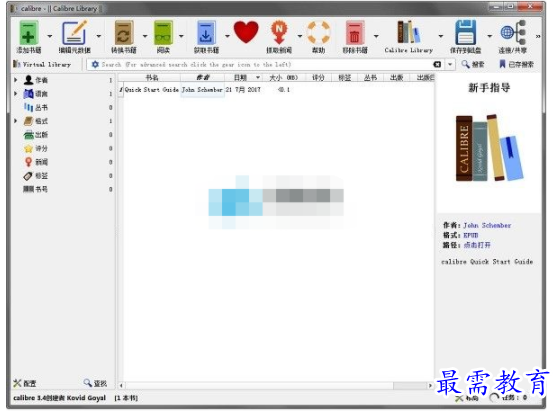The width and height of the screenshot is (558, 414).
Task: Sort by the Size (MB) column header
Action: [x=283, y=78]
